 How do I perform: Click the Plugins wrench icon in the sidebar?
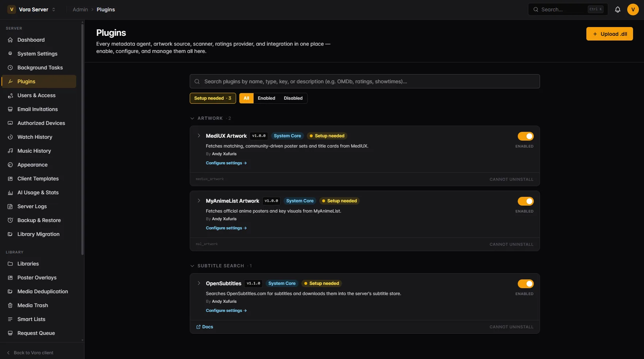point(10,81)
